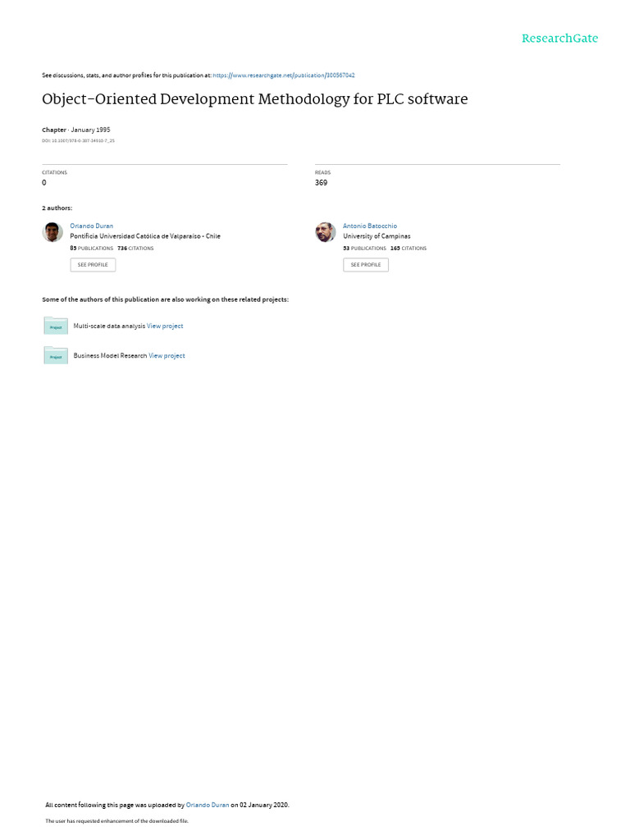Open Orlando Duran's name link in authors list
Image resolution: width=630 pixels, height=840 pixels.
[92, 226]
